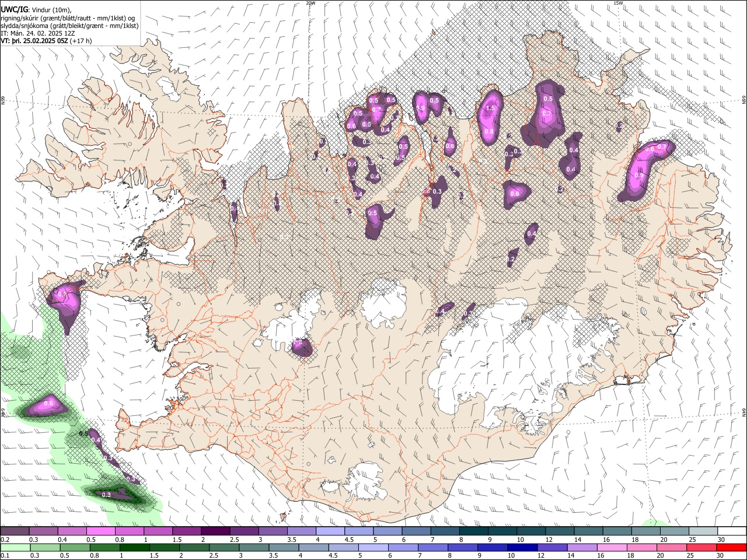The width and height of the screenshot is (747, 560).
Task: Click the teal-gray 16 swatch in the snow legend
Action: [617, 531]
